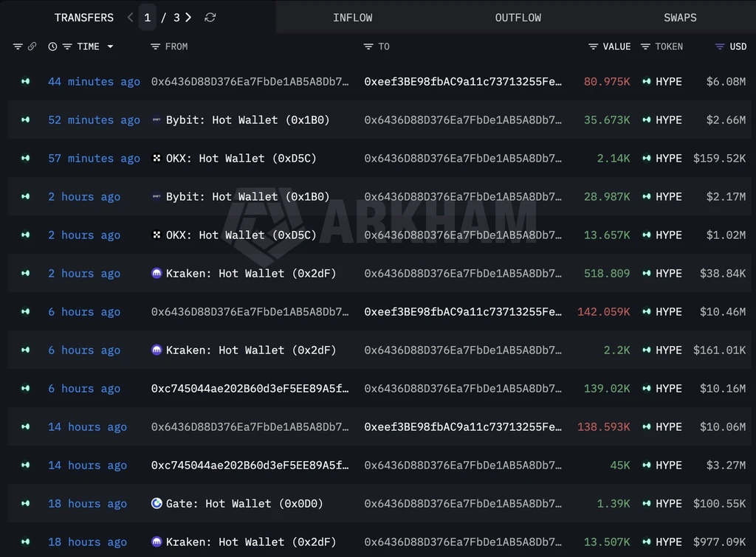Go to next transfers page
Image resolution: width=756 pixels, height=557 pixels.
tap(188, 18)
